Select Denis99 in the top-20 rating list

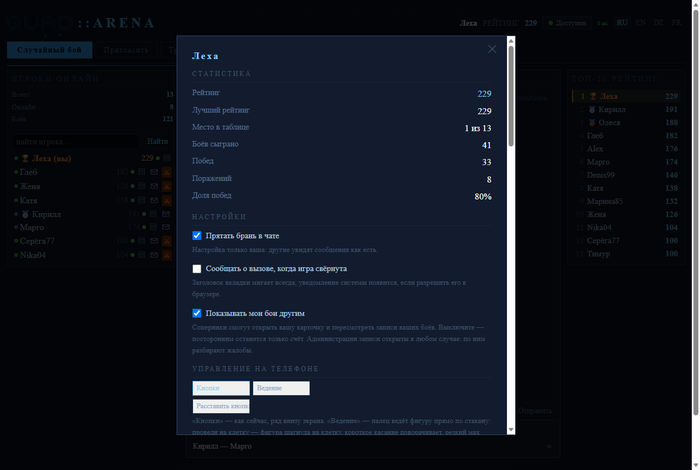tap(628, 175)
